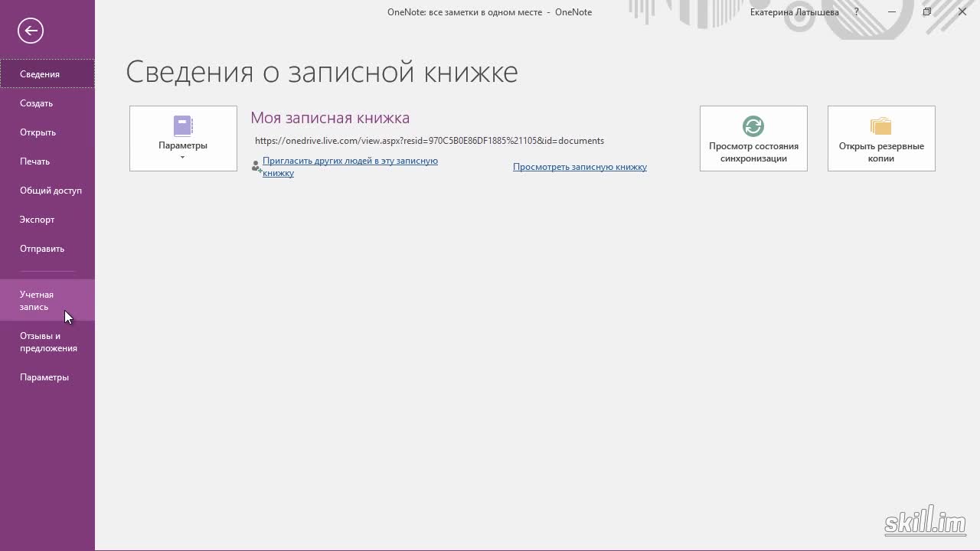Screen dimensions: 980x551
Task: Open Отзывы и предложения page
Action: [x=47, y=341]
